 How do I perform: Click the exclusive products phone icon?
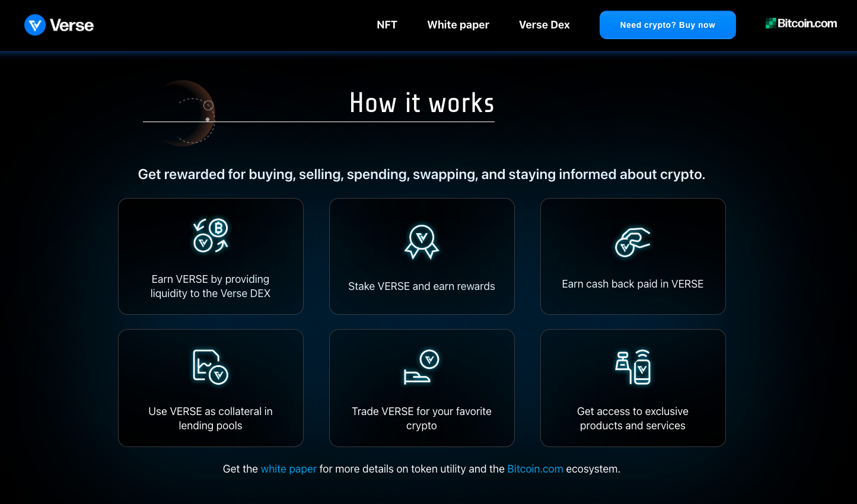click(633, 367)
